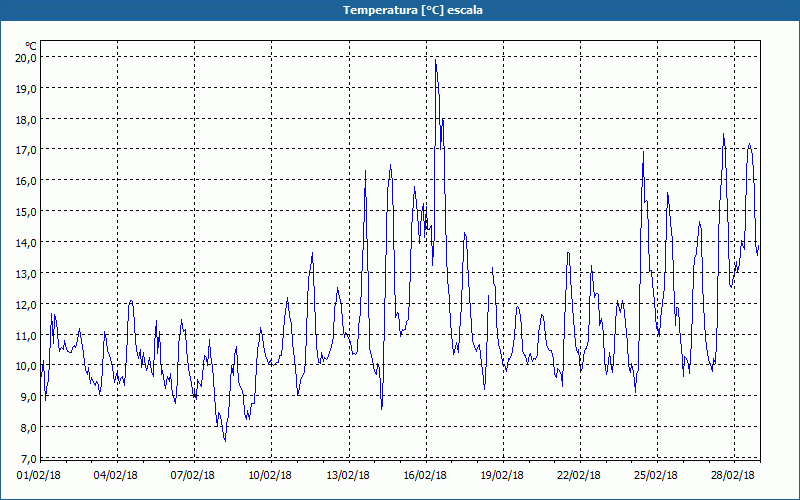Click the 04/02/18 date label
This screenshot has width=800, height=500.
coord(116,476)
